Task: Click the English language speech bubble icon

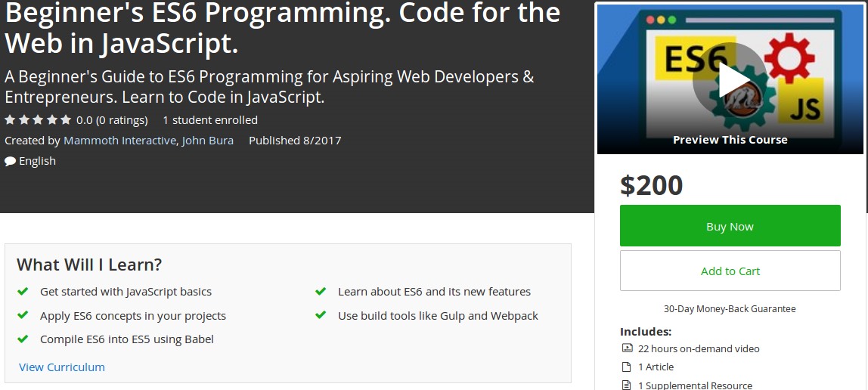Action: [10, 162]
